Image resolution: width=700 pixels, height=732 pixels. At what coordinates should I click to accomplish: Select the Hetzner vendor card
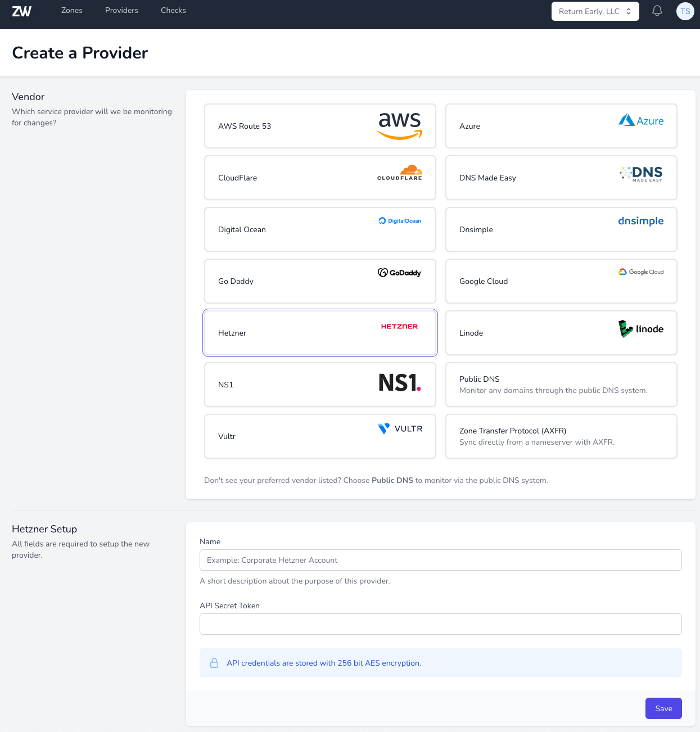[x=320, y=333]
